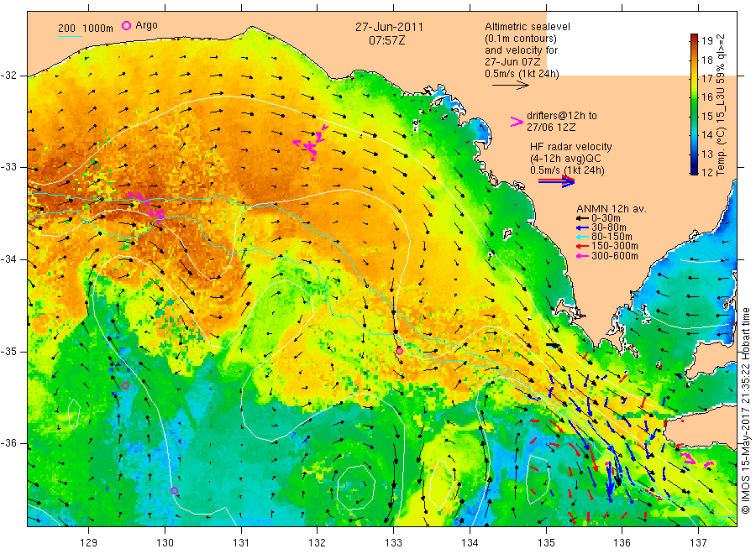Click the magenta 300-600m ANMN arrow symbol
This screenshot has width=756, height=554.
582,256
